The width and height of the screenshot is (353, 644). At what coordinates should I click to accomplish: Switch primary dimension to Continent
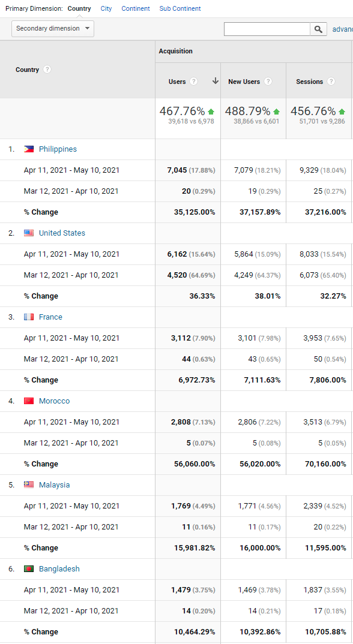136,8
